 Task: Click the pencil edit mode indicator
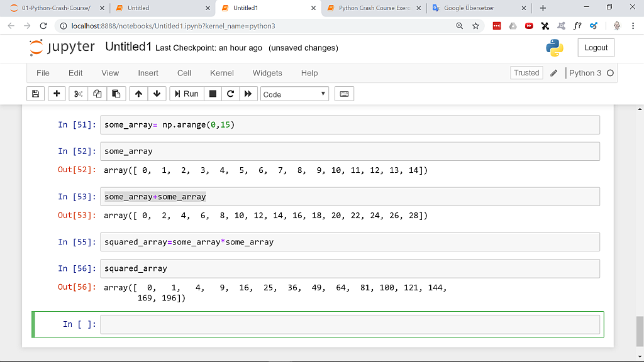coord(553,73)
